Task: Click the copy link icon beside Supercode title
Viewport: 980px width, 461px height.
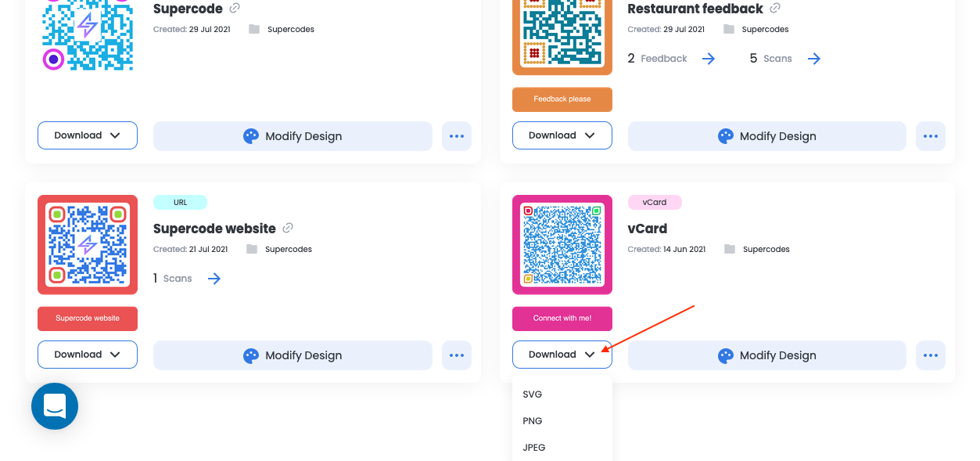Action: pyautogui.click(x=235, y=8)
